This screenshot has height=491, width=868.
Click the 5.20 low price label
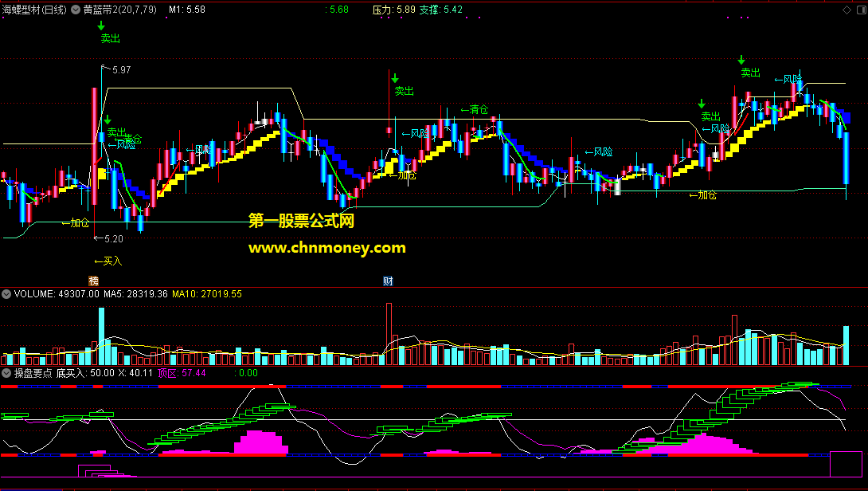114,239
